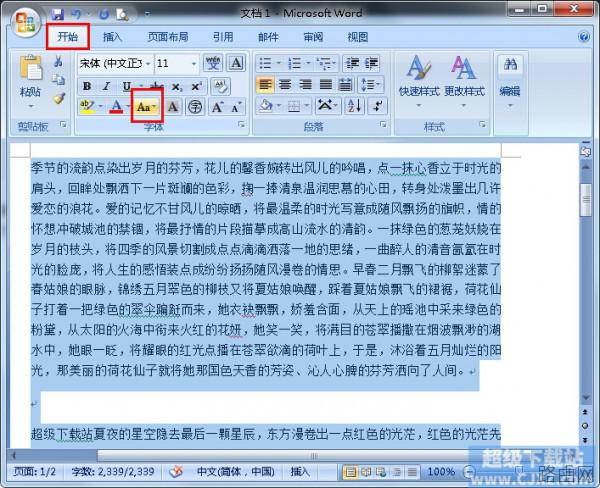Redo the last action
This screenshot has height=488, width=600.
[103, 14]
